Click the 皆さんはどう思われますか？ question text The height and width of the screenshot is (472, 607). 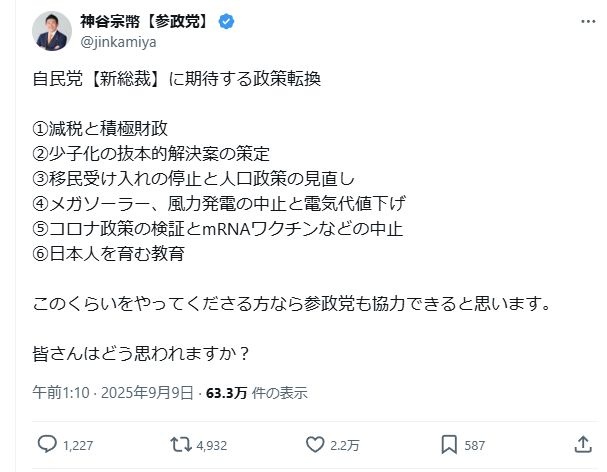[141, 353]
